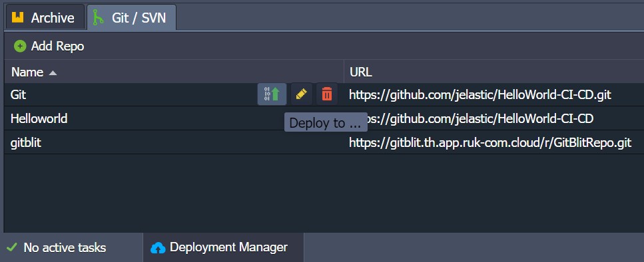Click the Deploy to icon for Git repo
Viewport: 644px width, 262px height.
pyautogui.click(x=272, y=94)
